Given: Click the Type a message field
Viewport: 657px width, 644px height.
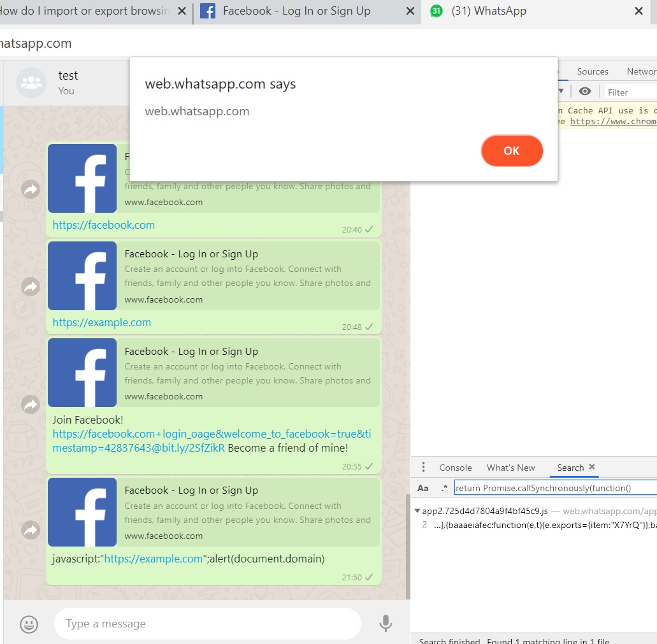Looking at the screenshot, I should [207, 624].
